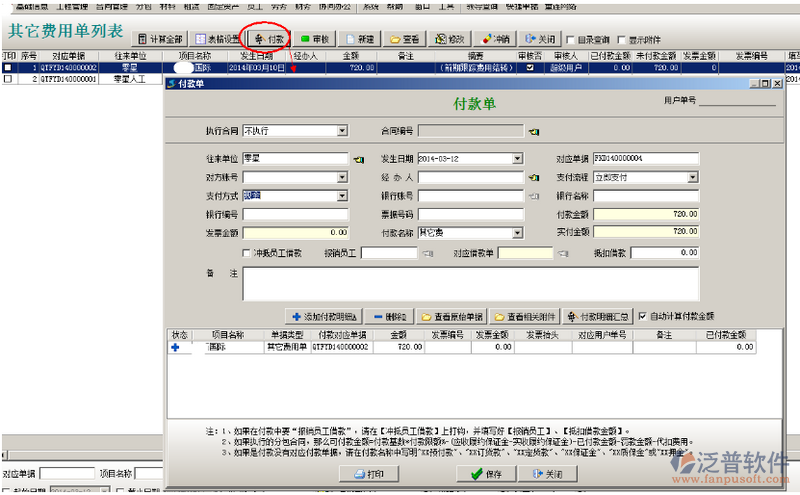The width and height of the screenshot is (800, 495).
Task: Open 合同管理 menu in menu bar
Action: (111, 6)
